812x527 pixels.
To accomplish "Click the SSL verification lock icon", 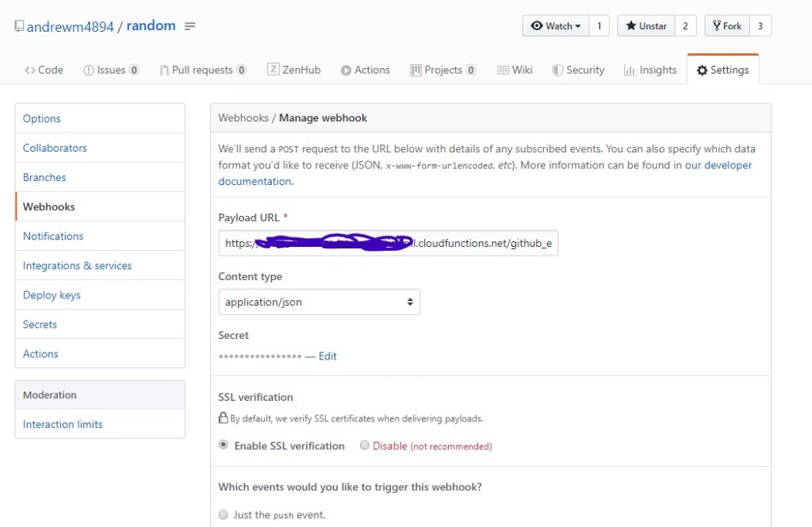I will [223, 417].
